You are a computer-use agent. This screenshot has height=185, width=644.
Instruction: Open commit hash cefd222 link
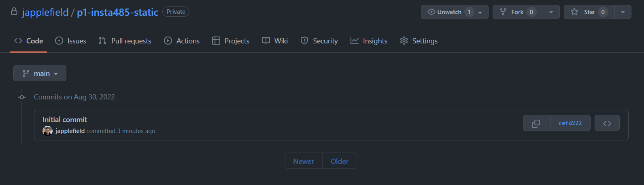(570, 123)
